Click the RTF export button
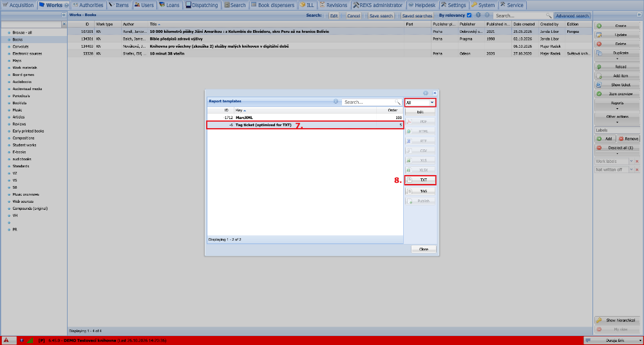 (420, 141)
